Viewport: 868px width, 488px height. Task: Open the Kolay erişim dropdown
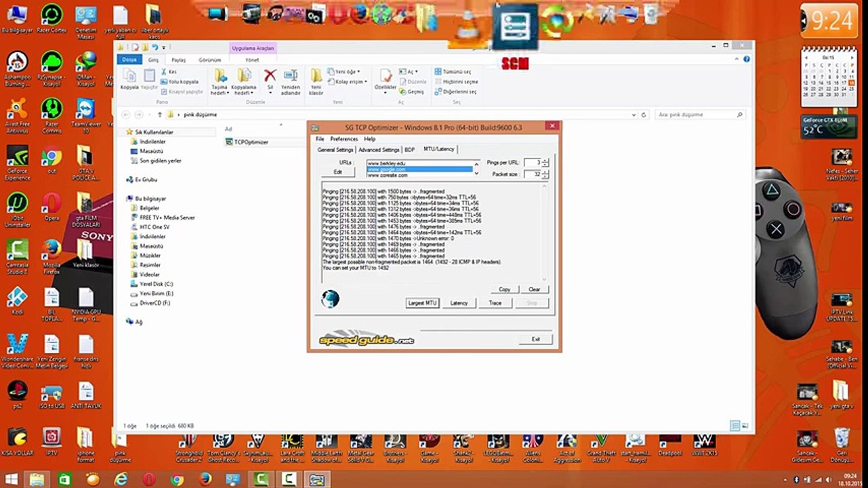(348, 81)
